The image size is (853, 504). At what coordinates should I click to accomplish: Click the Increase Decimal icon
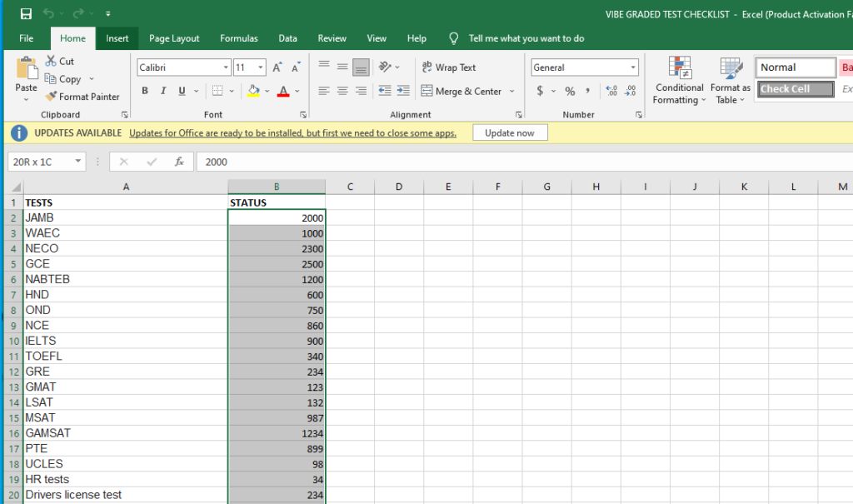point(611,91)
